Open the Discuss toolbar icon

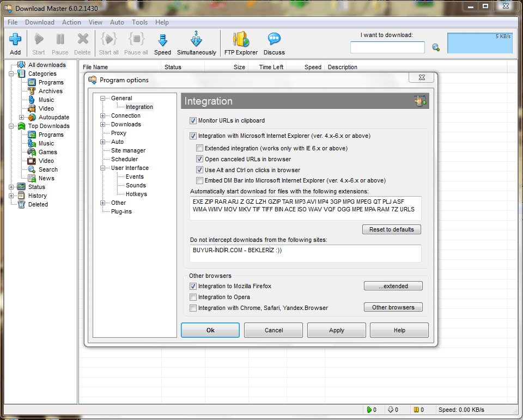tap(274, 39)
